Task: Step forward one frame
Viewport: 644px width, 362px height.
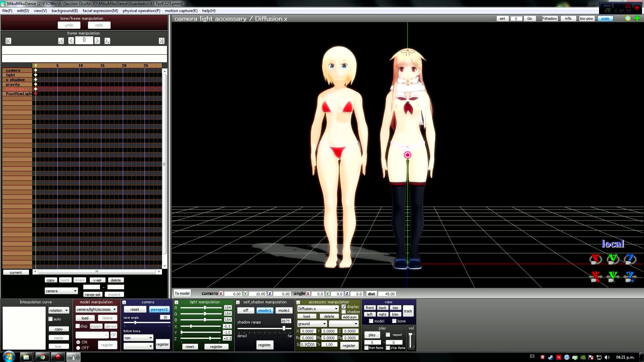Action: [97, 41]
